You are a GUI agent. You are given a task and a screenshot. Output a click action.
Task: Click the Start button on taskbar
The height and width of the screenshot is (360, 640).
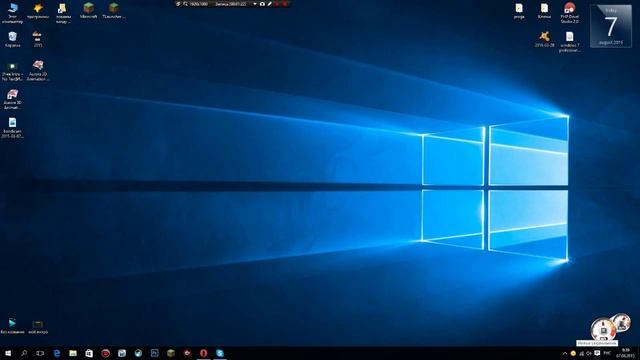click(8, 353)
